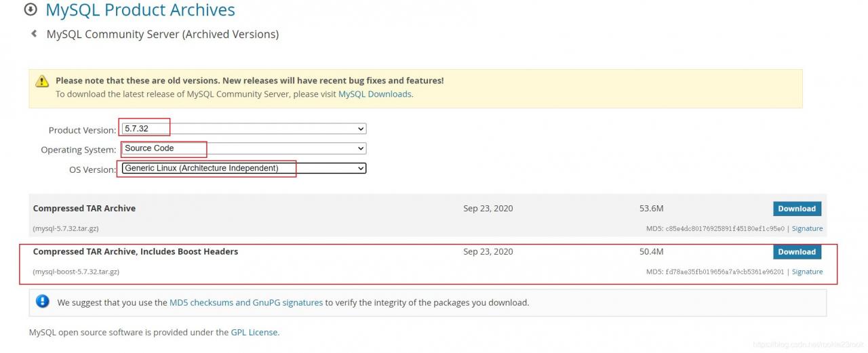Screen dimensions: 868x353
Task: Click MySQL Community Server (Archived Versions) text
Action: pos(163,34)
